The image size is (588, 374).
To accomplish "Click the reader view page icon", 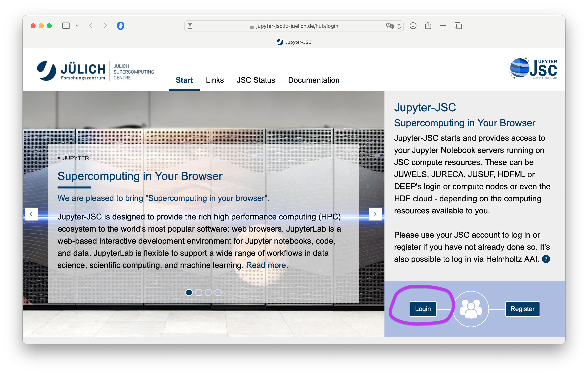I will tap(190, 26).
